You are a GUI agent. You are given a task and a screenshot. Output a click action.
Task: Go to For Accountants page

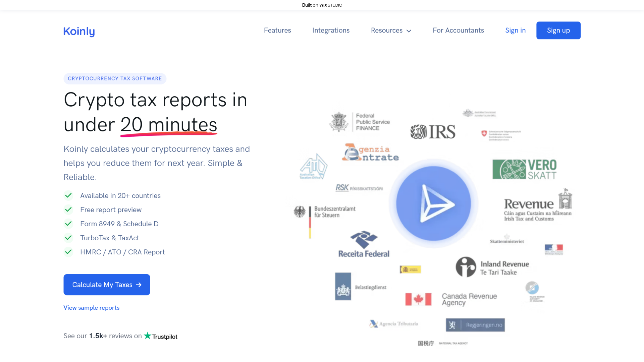click(x=458, y=31)
